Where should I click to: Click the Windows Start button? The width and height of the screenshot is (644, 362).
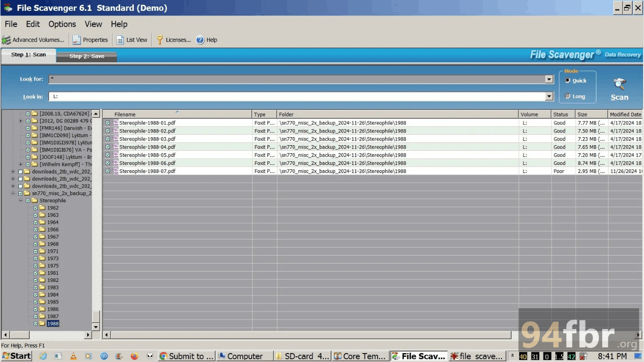[x=17, y=356]
